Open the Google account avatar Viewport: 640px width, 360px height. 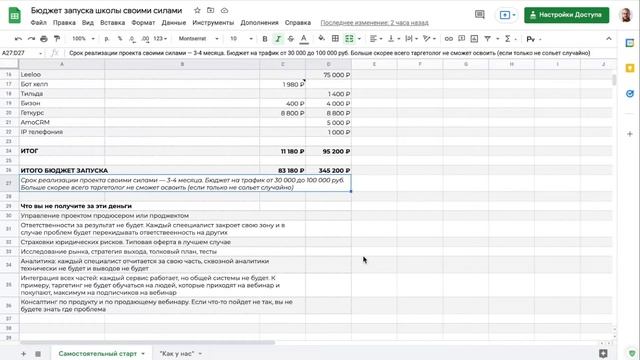[625, 15]
